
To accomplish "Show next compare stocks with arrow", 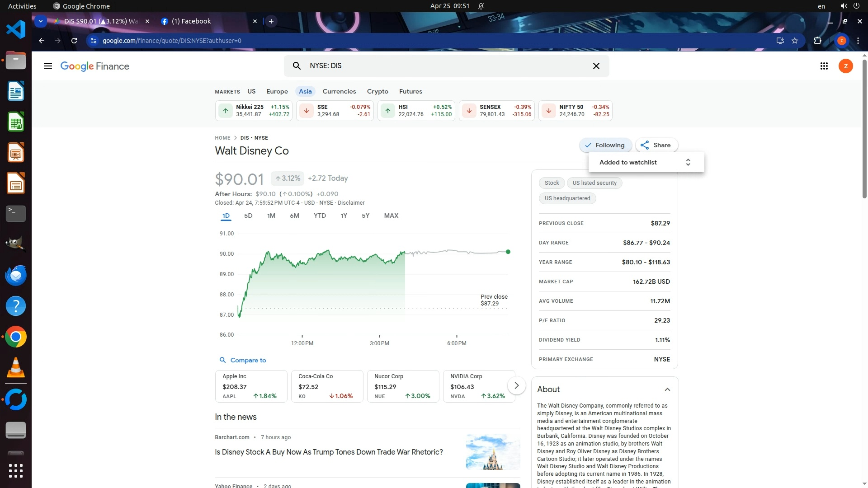I will (516, 385).
